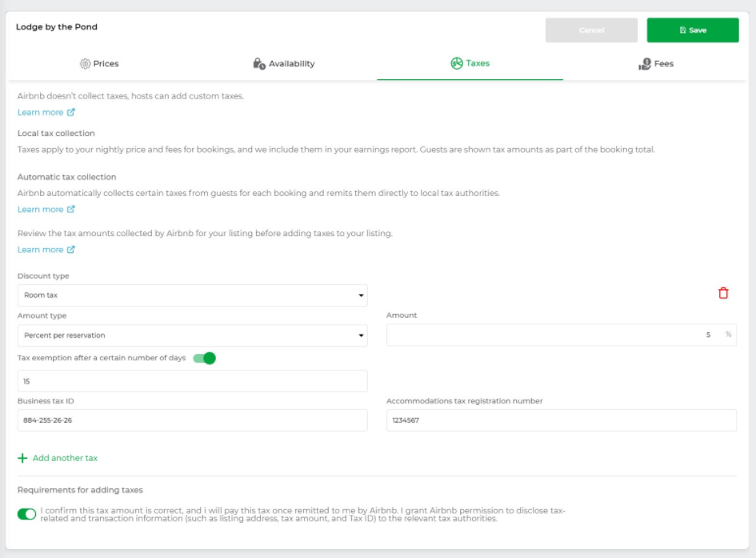Click the Taxes pie chart icon
756x558 pixels.
tap(456, 63)
